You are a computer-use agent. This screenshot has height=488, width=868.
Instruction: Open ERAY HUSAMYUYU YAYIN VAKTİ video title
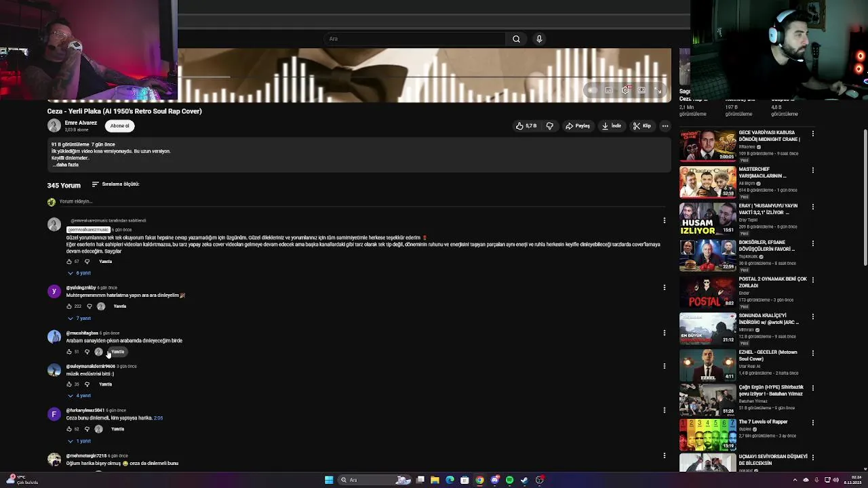(768, 209)
